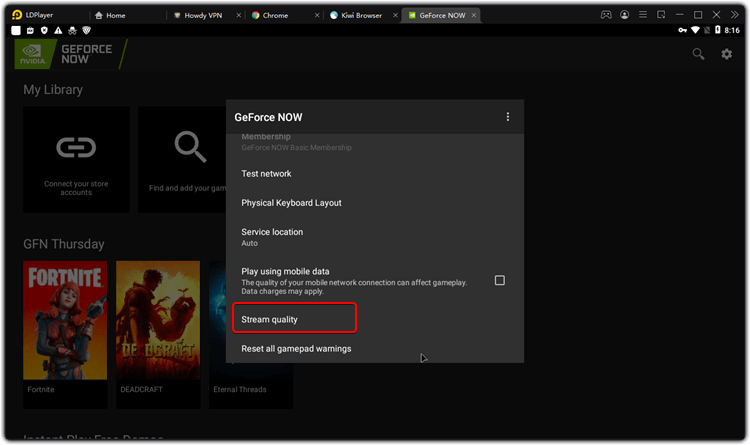Click the LDPlayer logo icon

[17, 15]
